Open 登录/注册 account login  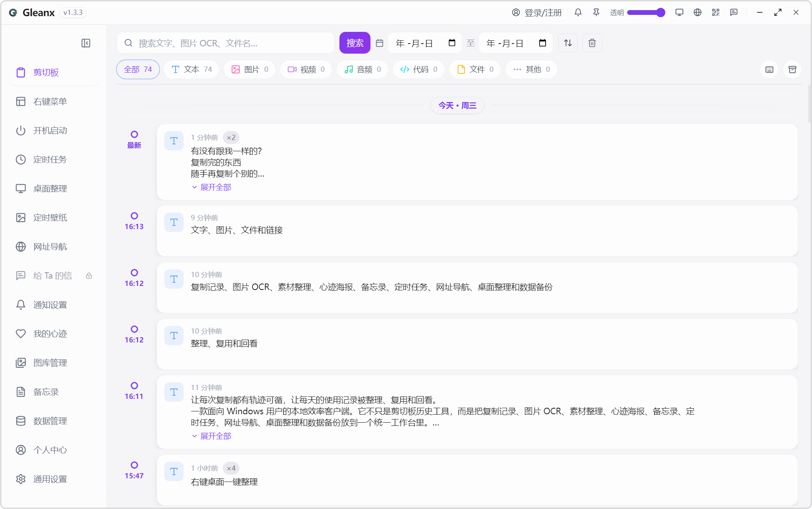click(x=537, y=13)
